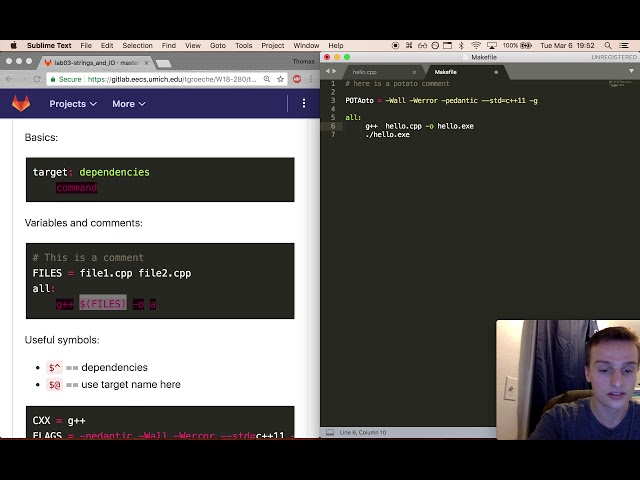Click the g++ hello.cpp command line
640x480 pixels.
[x=419, y=126]
